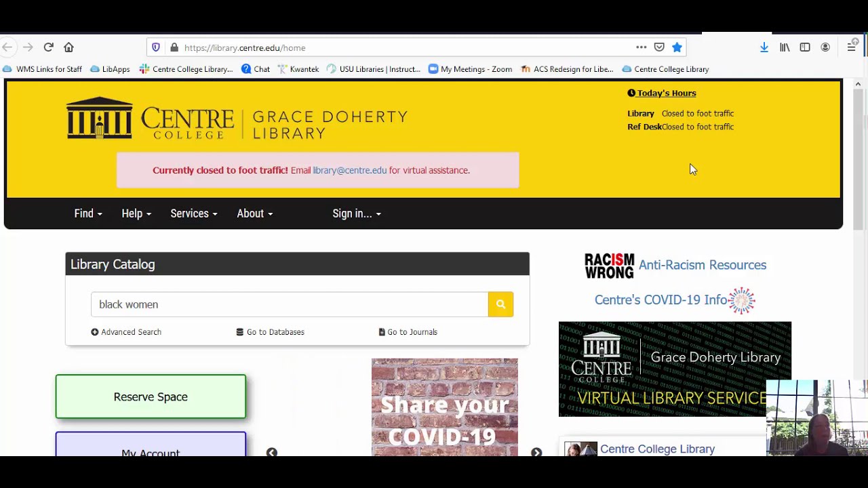Click the Reserve Space button
Screen dimensions: 868x488
[151, 396]
